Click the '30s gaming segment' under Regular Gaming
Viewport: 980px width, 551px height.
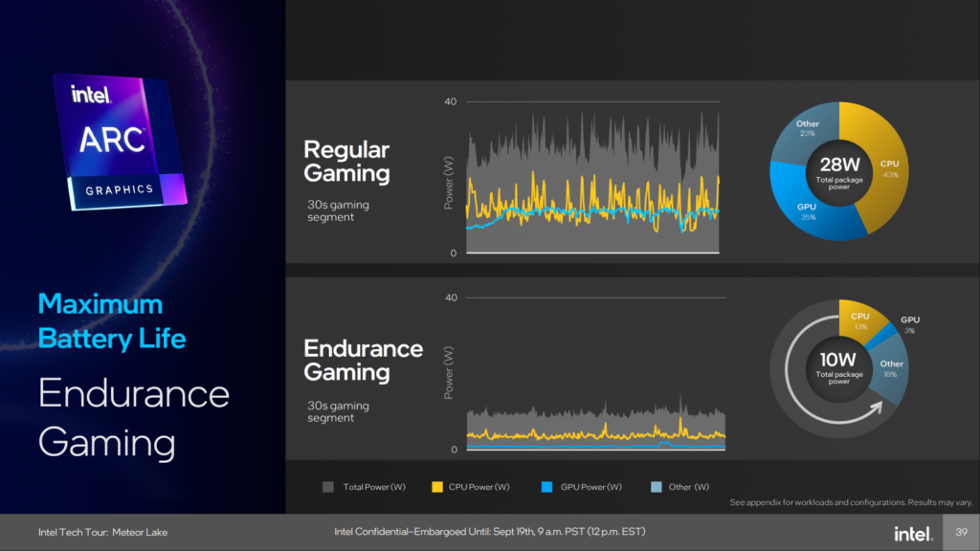tap(338, 211)
